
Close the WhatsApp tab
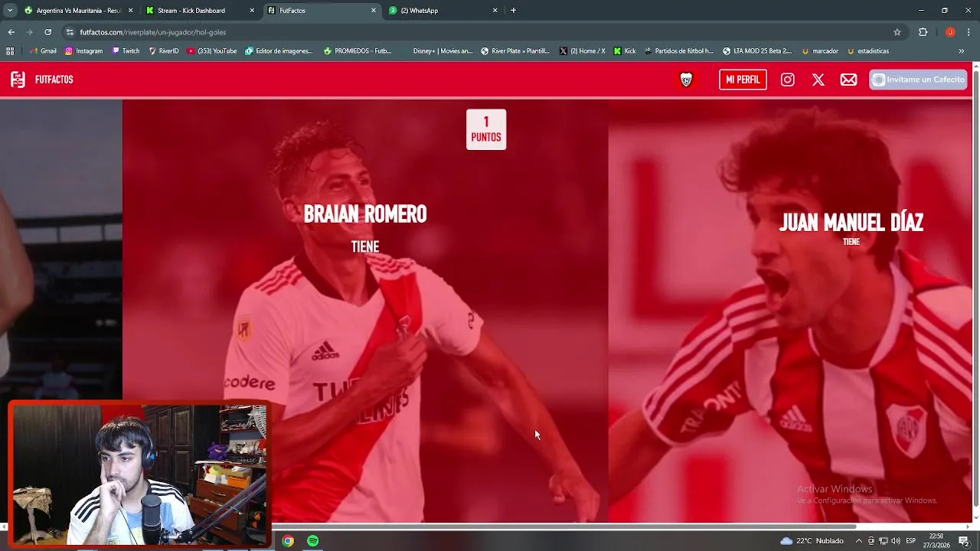coord(495,11)
